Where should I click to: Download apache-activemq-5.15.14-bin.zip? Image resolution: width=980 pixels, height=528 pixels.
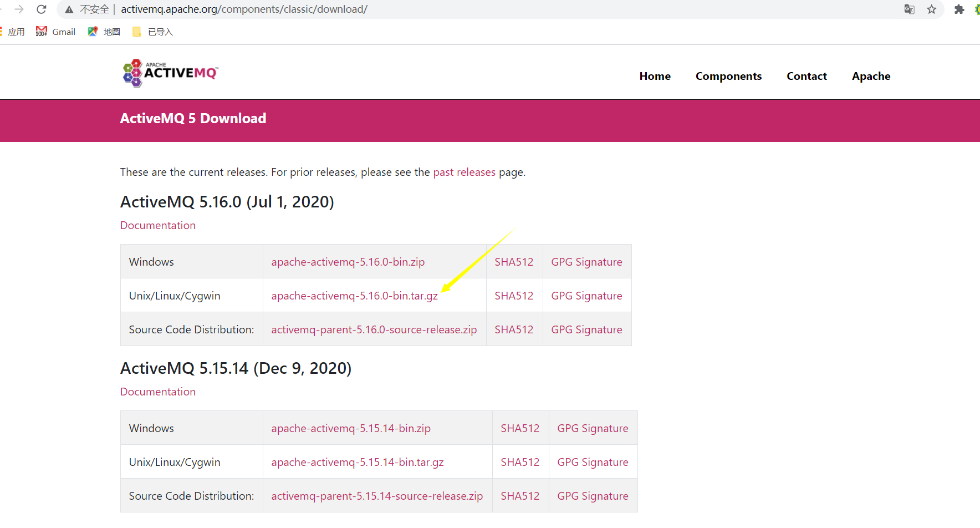pyautogui.click(x=351, y=428)
